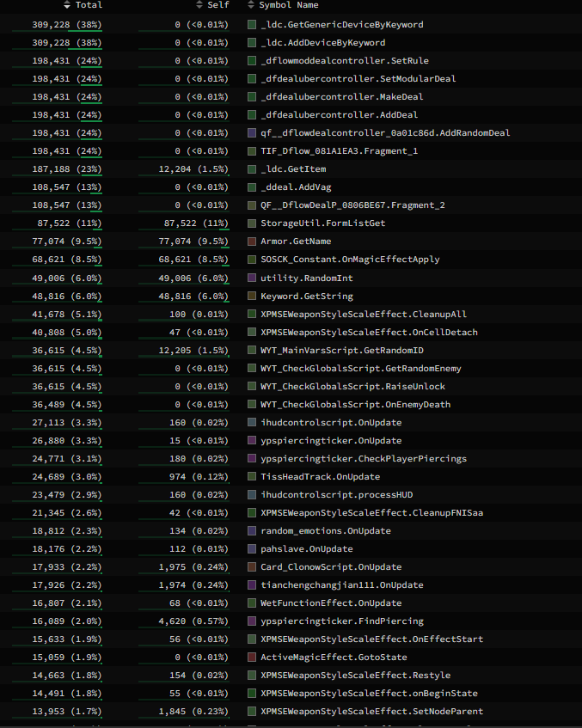Image resolution: width=582 pixels, height=728 pixels.
Task: Click swatch next to tianchengchangjian111.OnUpdate
Action: [252, 585]
